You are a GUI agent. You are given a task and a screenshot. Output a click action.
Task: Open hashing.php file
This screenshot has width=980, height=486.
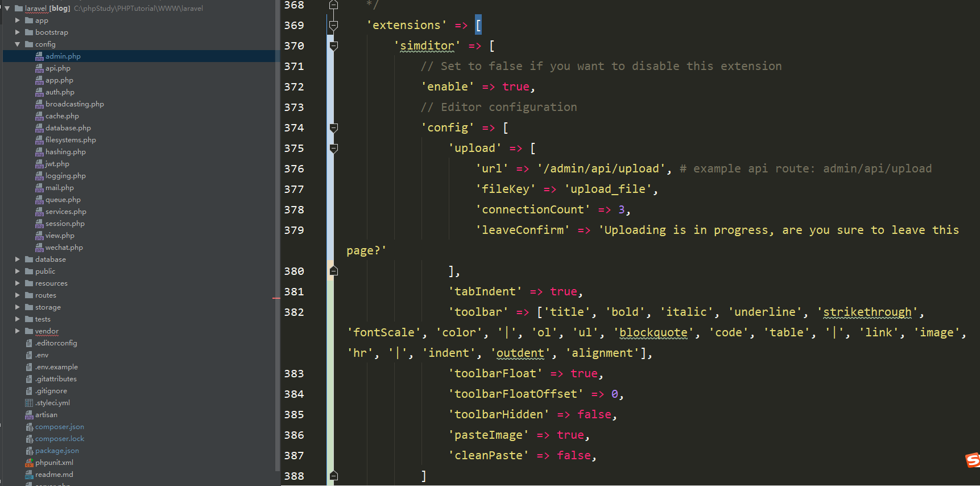pyautogui.click(x=65, y=151)
